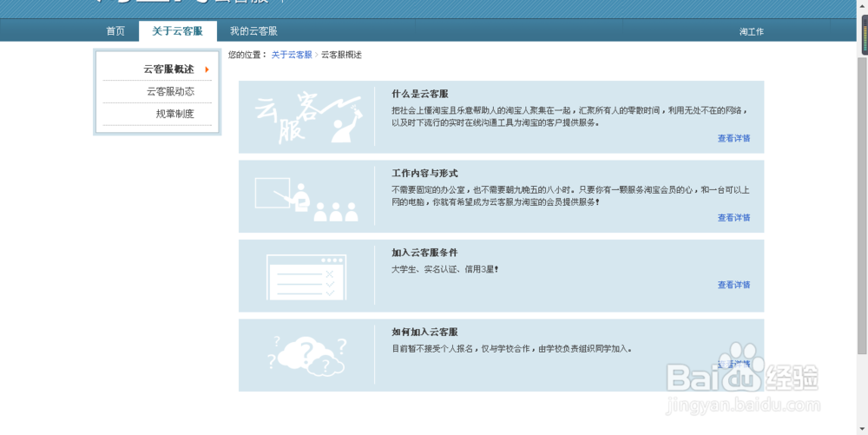Click the checklist window illustration
Screen dimensions: 868x435
(306, 277)
